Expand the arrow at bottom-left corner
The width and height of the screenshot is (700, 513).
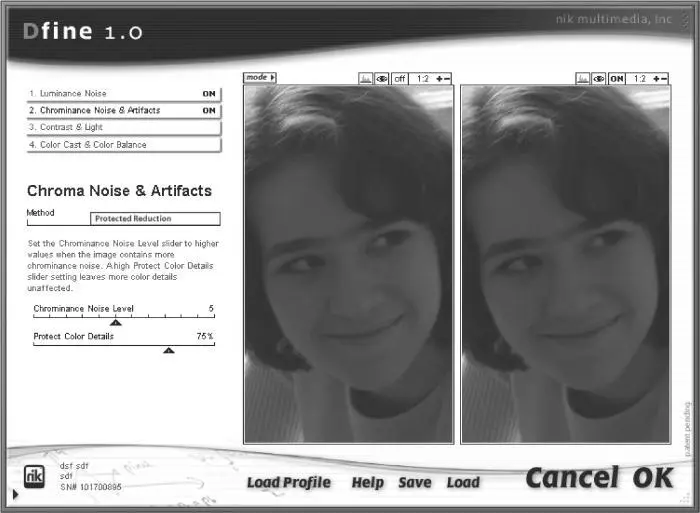click(x=14, y=494)
